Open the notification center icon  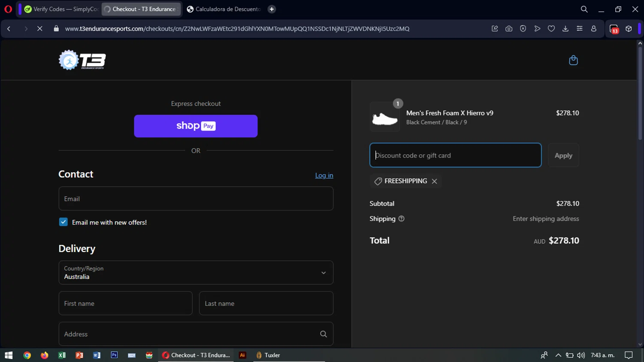(629, 355)
